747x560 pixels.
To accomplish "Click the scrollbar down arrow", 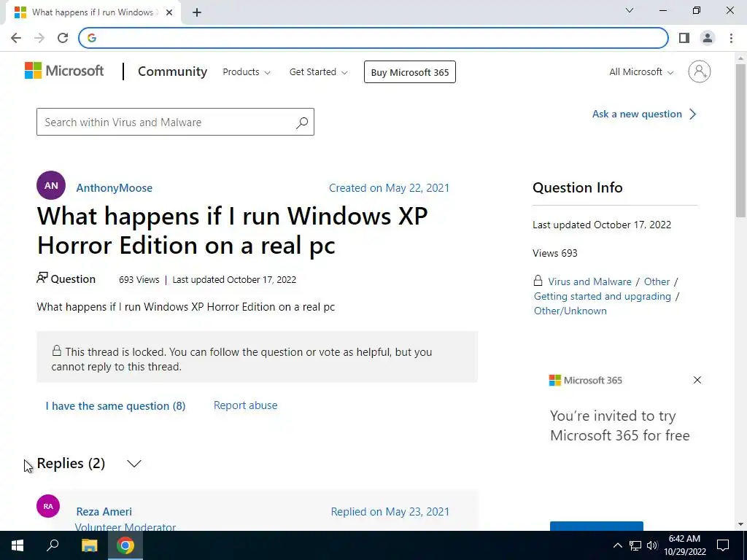I will [741, 525].
